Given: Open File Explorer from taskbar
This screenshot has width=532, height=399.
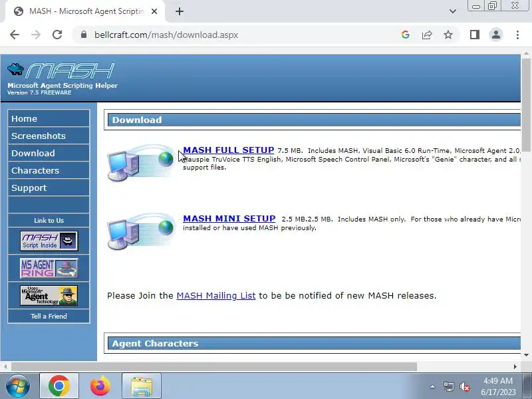Looking at the screenshot, I should coord(142,386).
